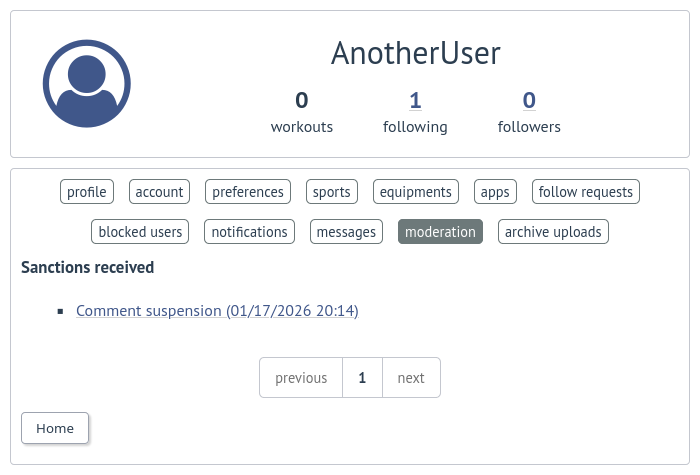
Task: Click the user avatar profile picture
Action: click(87, 84)
